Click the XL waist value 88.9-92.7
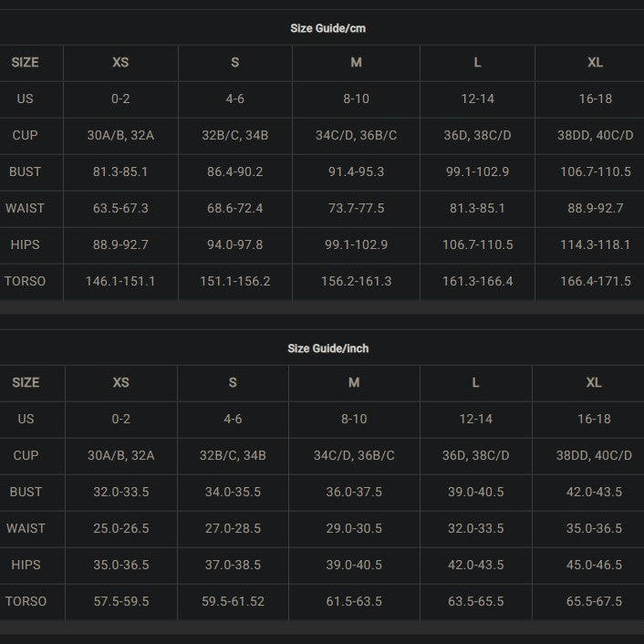 click(x=595, y=208)
